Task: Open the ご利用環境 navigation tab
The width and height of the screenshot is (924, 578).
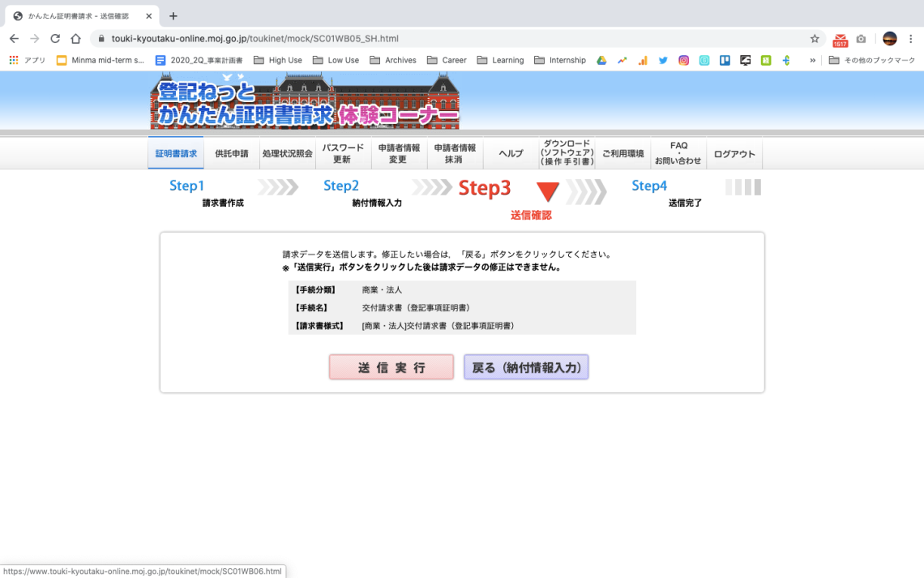Action: coord(622,153)
